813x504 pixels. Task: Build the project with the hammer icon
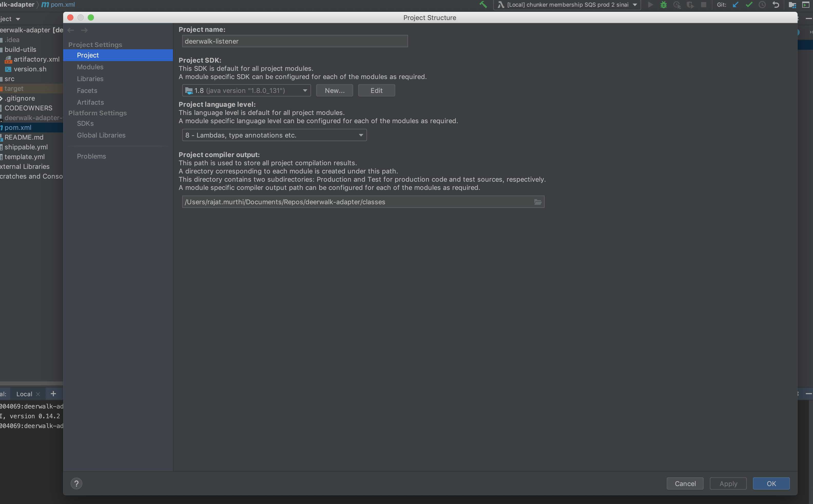(x=483, y=5)
